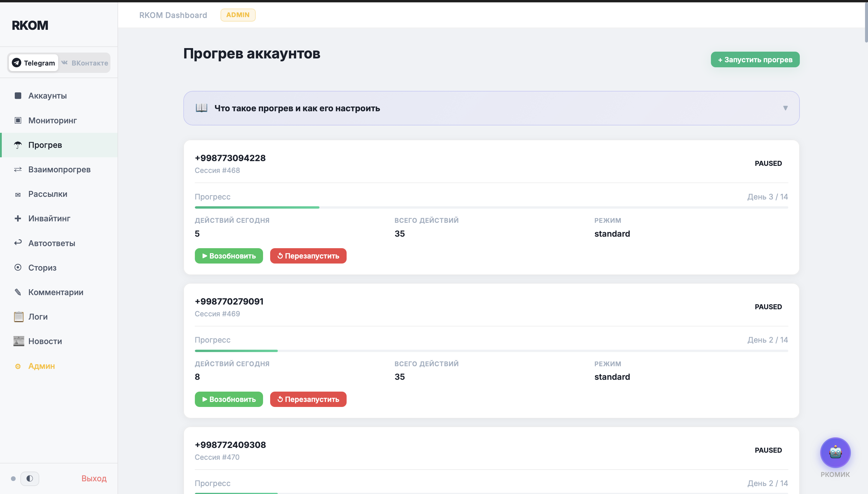Go to Взаимопрогрев page

59,169
